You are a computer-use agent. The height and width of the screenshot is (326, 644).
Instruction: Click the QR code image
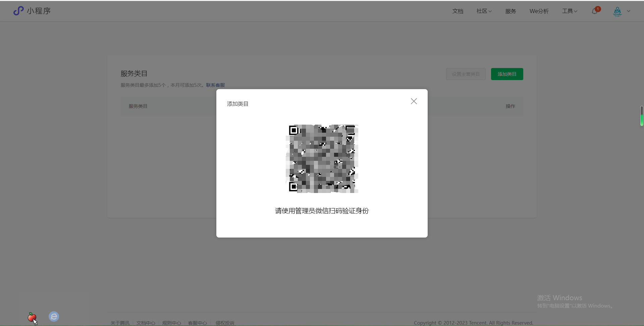pos(322,159)
